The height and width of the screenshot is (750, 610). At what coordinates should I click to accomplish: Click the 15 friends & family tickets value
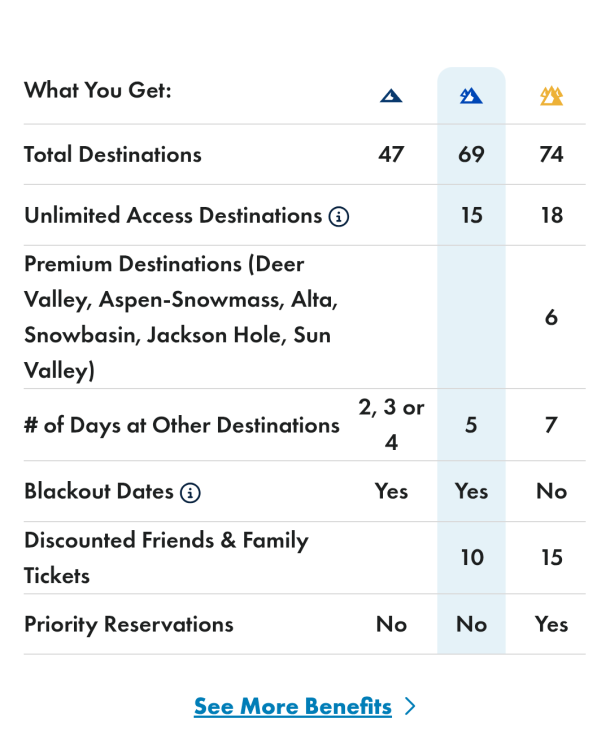pos(551,557)
